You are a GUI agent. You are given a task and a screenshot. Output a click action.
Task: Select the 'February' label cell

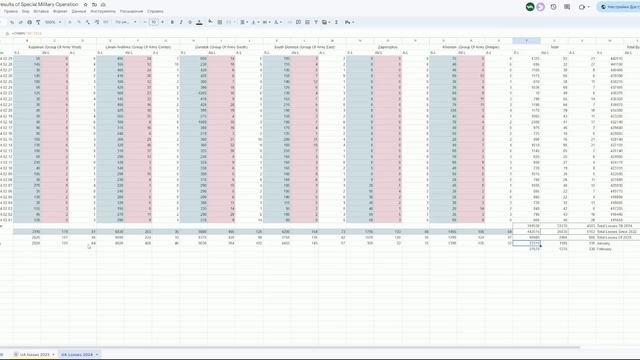pos(604,249)
